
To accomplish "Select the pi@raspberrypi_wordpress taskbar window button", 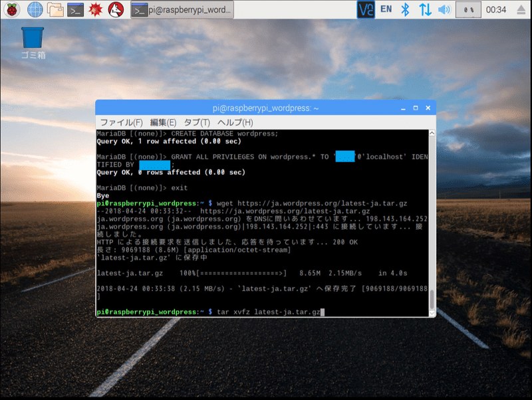I will 182,10.
